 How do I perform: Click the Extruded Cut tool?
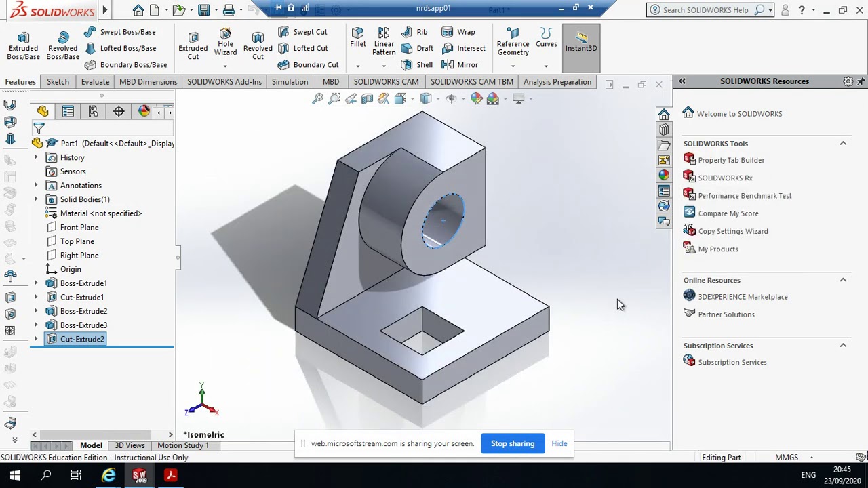click(193, 45)
